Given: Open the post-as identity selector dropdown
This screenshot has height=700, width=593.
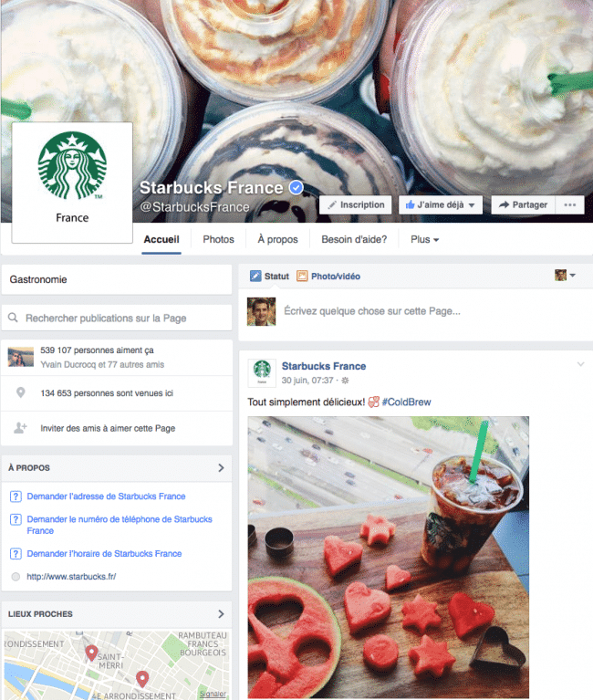Looking at the screenshot, I should [x=565, y=275].
